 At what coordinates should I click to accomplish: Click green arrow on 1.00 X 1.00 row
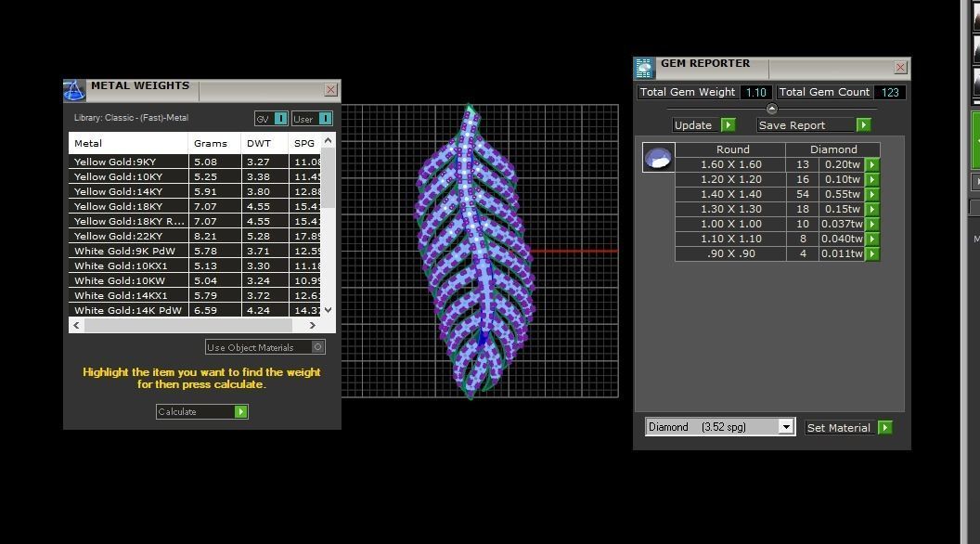872,224
